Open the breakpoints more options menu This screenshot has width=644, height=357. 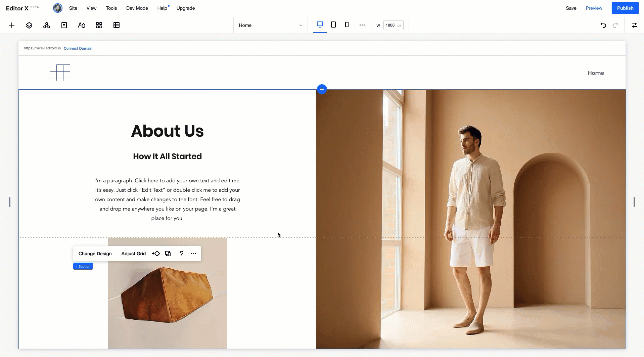(x=362, y=25)
